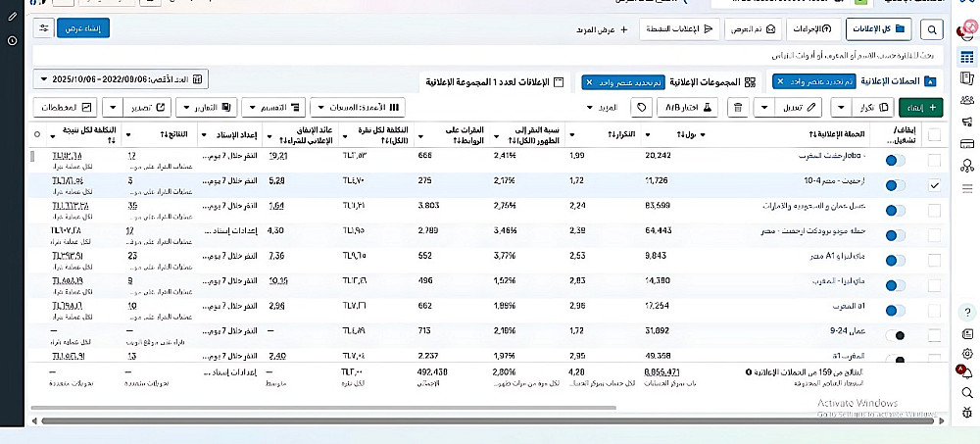The width and height of the screenshot is (980, 444).
Task: Click the blue إنشاء عرض create view button
Action: point(83,28)
